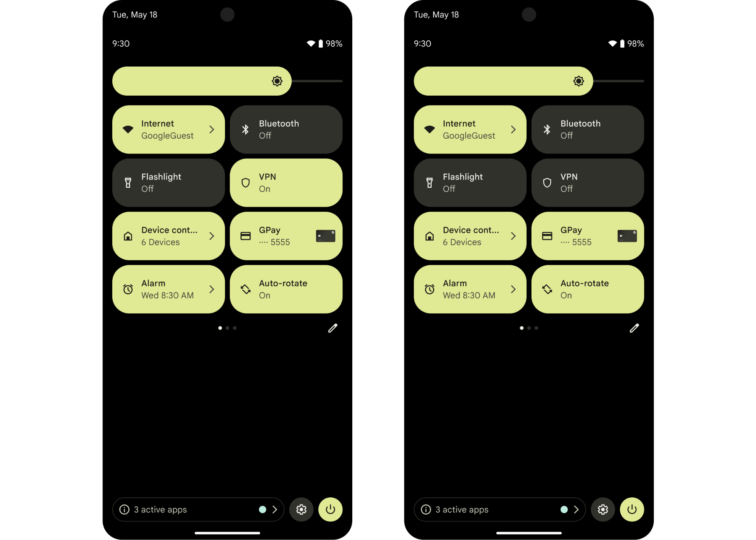This screenshot has height=540, width=756.
Task: Expand Alarm Wed 8:30 AM options
Action: coord(212,288)
